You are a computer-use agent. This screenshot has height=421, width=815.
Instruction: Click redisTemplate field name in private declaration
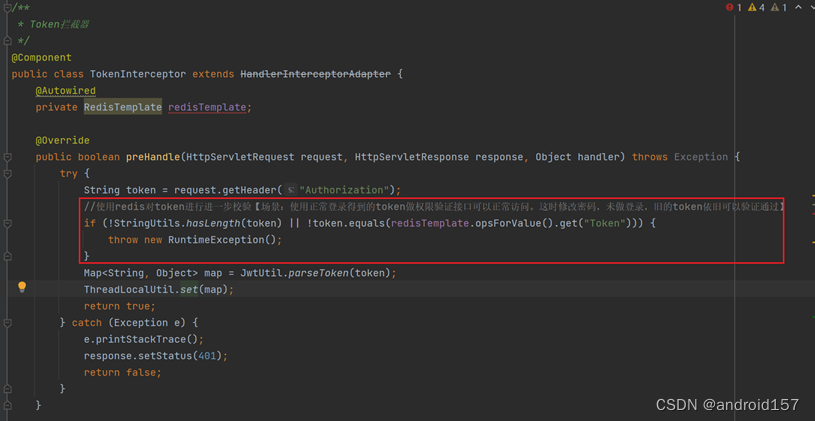(x=206, y=107)
